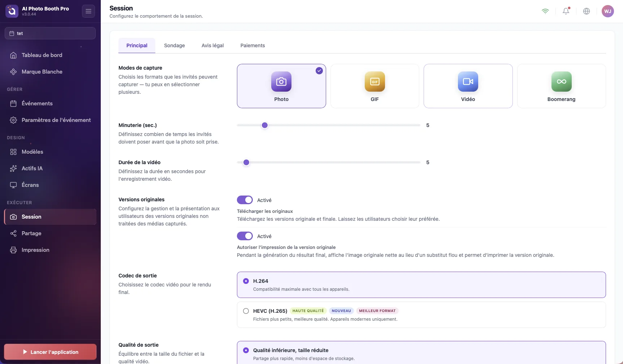Go to Tableau de bord
This screenshot has height=364, width=623.
[50, 55]
